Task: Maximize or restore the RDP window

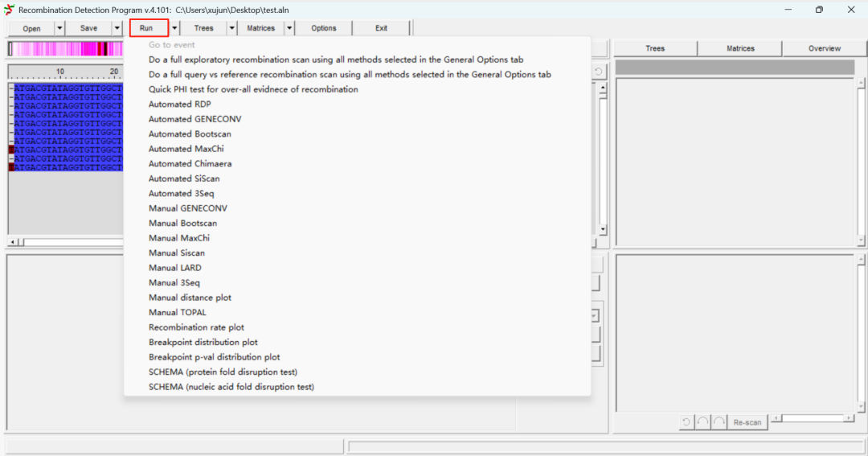Action: [819, 10]
